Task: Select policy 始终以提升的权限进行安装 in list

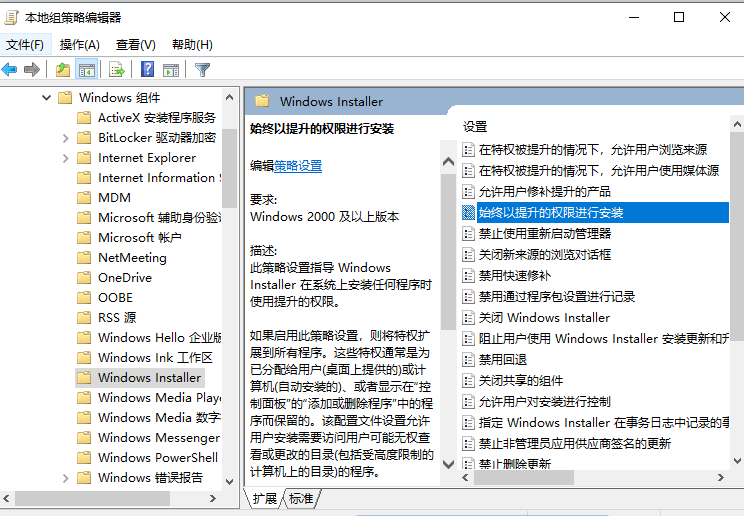Action: 595,212
